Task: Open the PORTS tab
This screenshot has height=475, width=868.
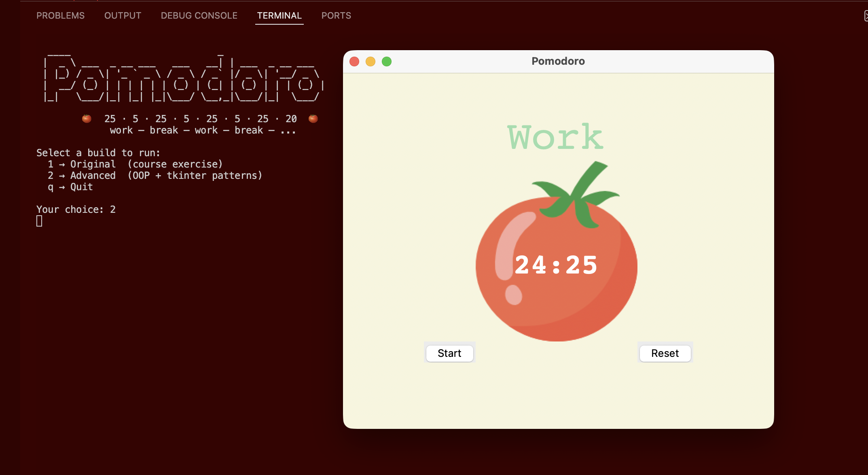Action: point(336,15)
